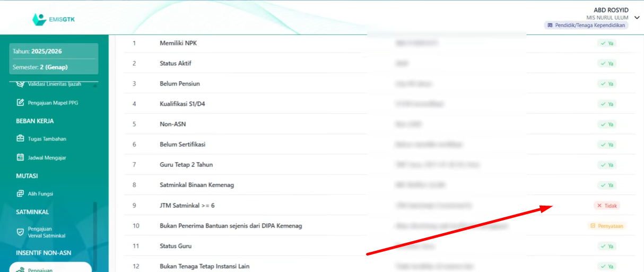Open the Tahun 2025/2026 selector
This screenshot has width=644, height=272.
(x=54, y=52)
